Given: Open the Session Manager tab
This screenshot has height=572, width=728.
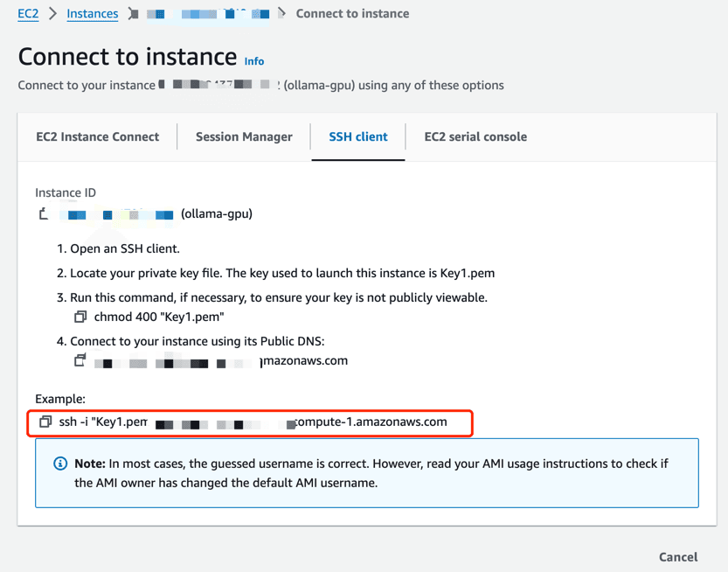Looking at the screenshot, I should [244, 136].
